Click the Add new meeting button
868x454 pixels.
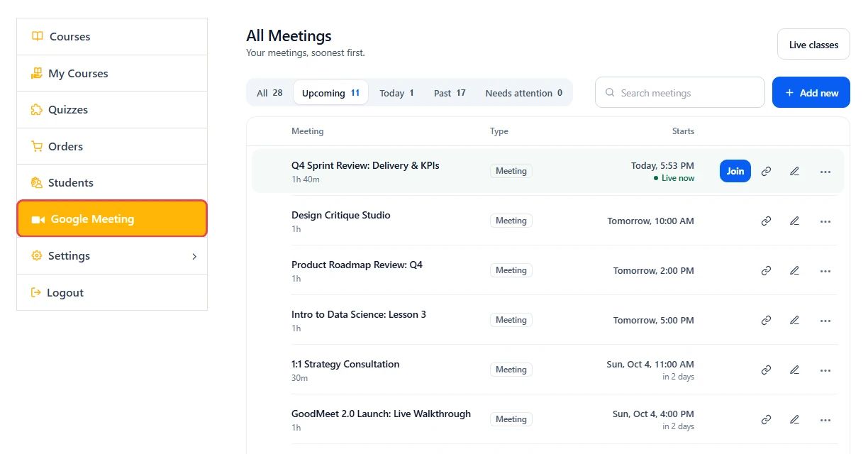811,93
